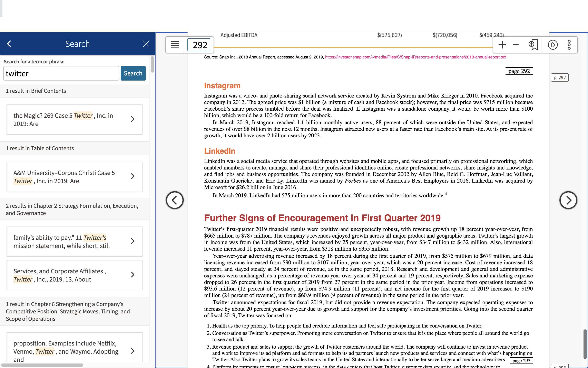Click the '1 result in Chapter 6' heading
588x368 pixels.
pos(68,311)
